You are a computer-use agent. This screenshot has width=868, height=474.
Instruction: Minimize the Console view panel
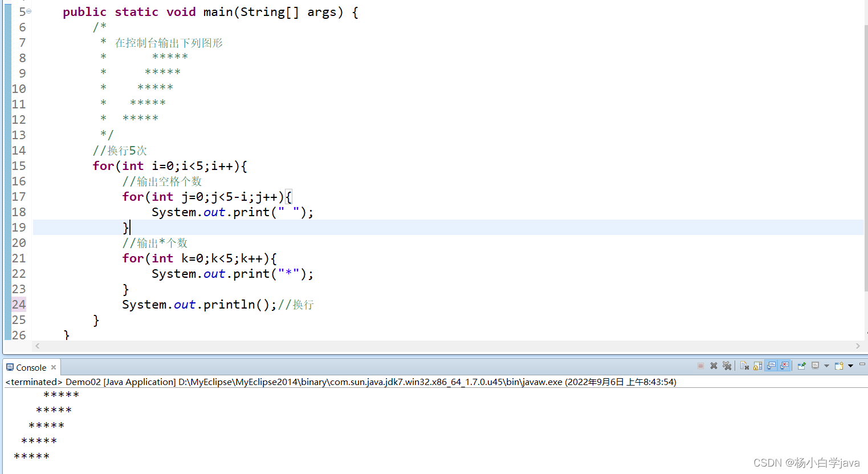[x=862, y=364]
